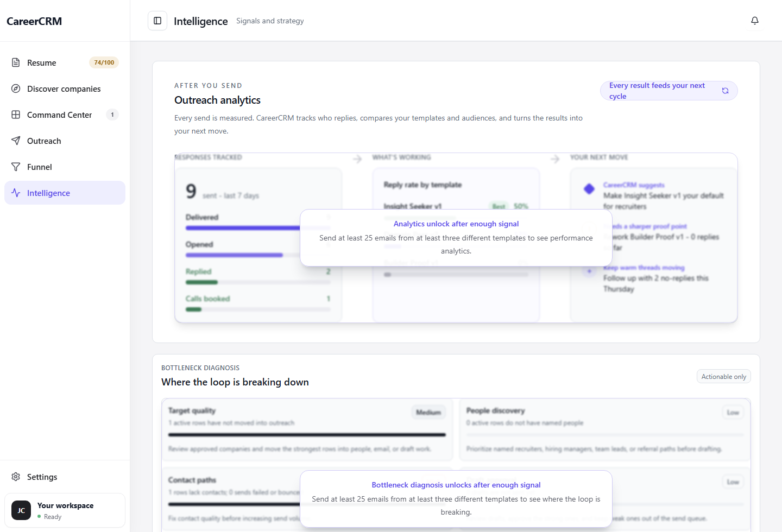Click the Your workspace switcher
The width and height of the screenshot is (782, 532).
(65, 510)
